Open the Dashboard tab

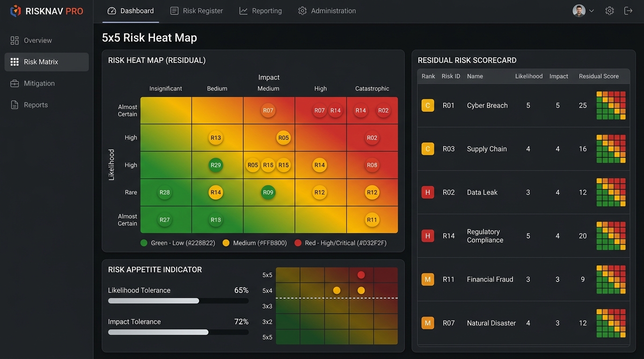[x=131, y=11]
